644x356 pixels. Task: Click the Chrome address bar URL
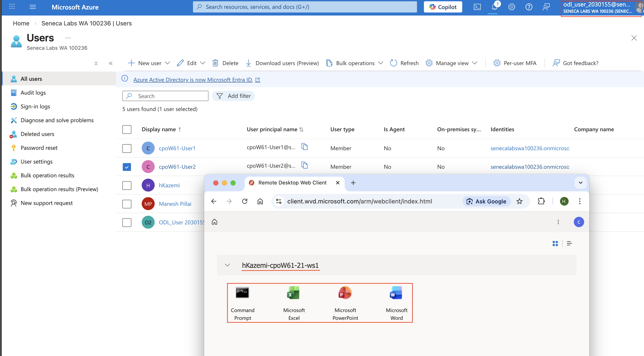click(359, 201)
